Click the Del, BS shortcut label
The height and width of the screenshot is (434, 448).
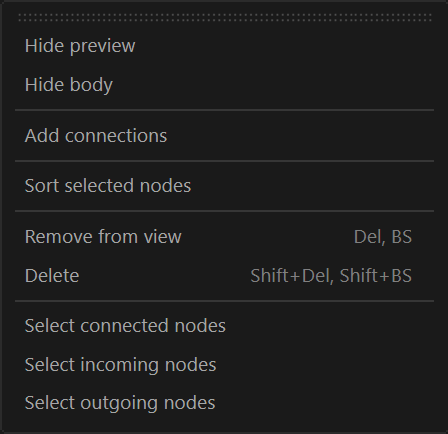pos(383,237)
